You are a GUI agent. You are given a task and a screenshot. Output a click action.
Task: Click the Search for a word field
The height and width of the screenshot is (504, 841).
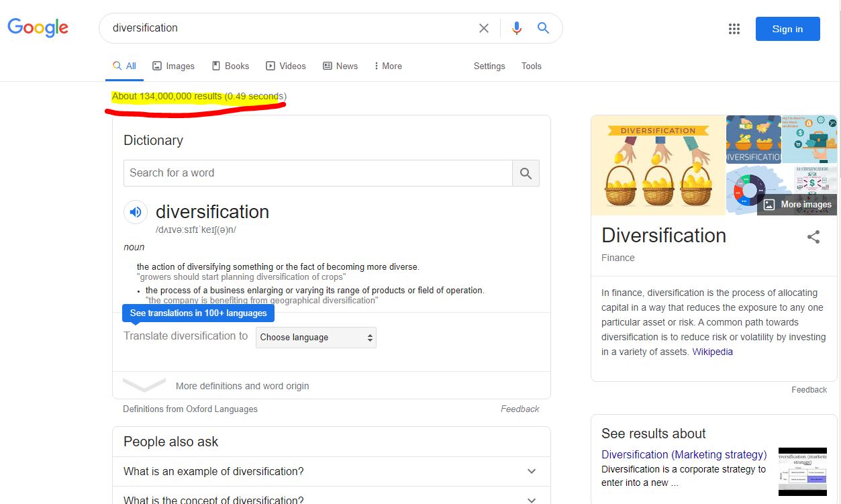pyautogui.click(x=318, y=173)
